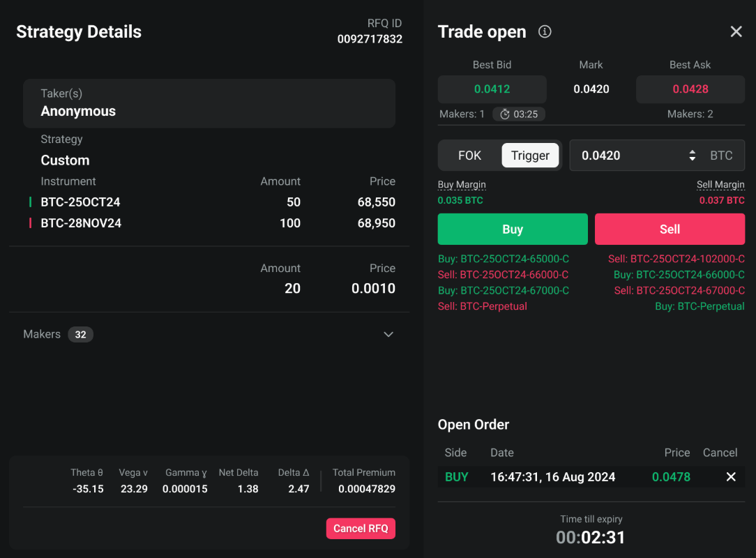Viewport: 756px width, 558px height.
Task: Open the Trade open info tooltip
Action: click(545, 31)
